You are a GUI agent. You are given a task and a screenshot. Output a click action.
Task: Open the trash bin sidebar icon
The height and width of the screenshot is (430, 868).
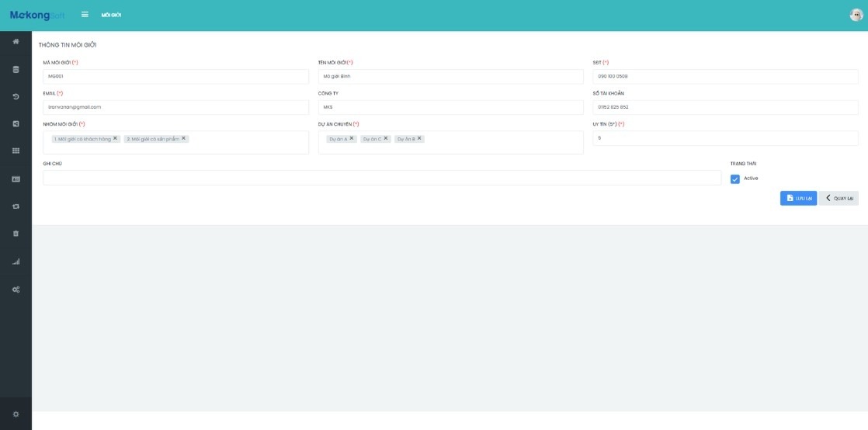[16, 233]
